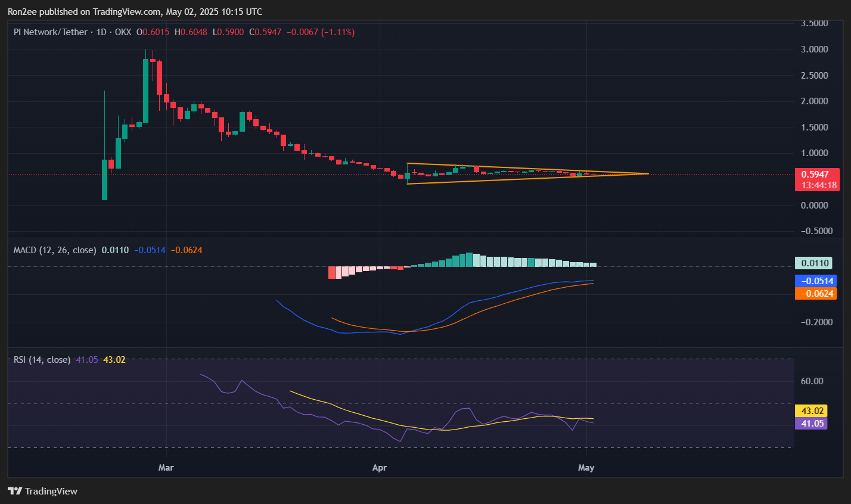Screen dimensions: 851x504
Task: Click the countdown timer 13:44:18
Action: coord(819,185)
